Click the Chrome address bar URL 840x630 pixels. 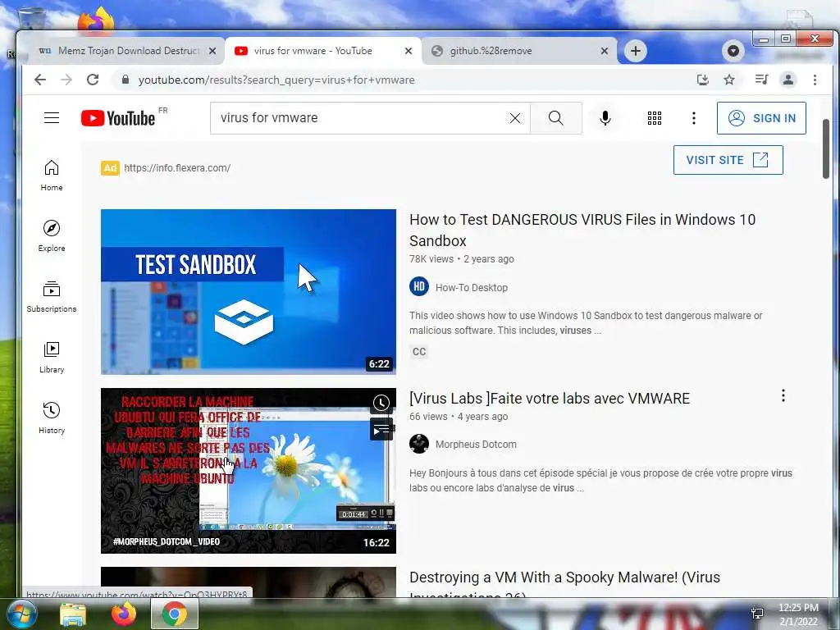(276, 80)
